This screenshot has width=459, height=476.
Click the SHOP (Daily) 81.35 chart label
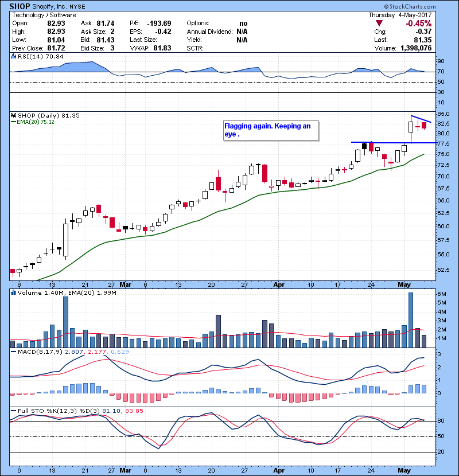(x=49, y=115)
